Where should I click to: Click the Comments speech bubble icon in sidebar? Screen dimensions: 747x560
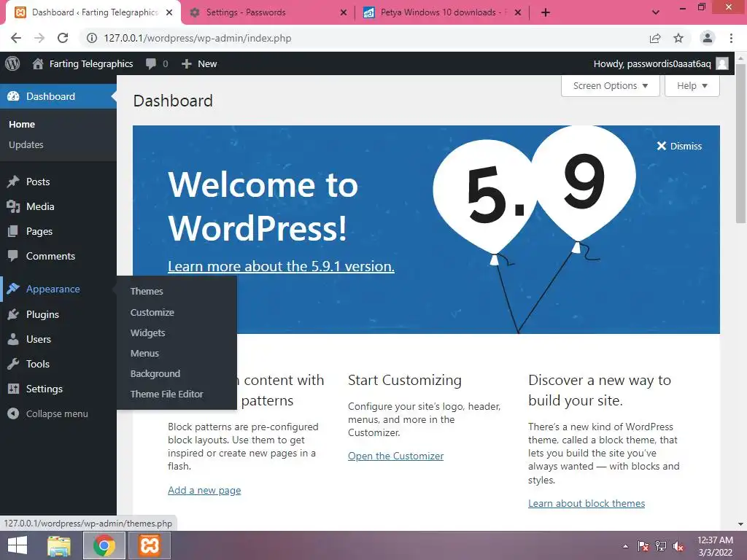(x=13, y=256)
